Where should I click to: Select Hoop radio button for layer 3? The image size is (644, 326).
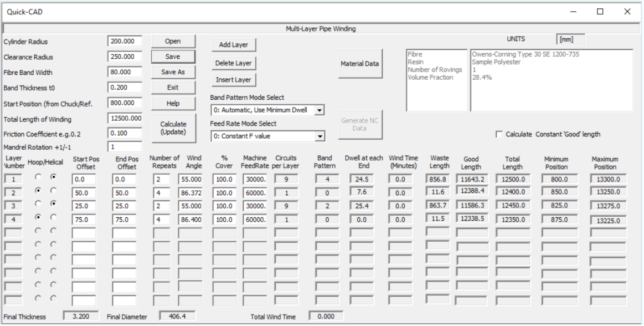(x=38, y=203)
